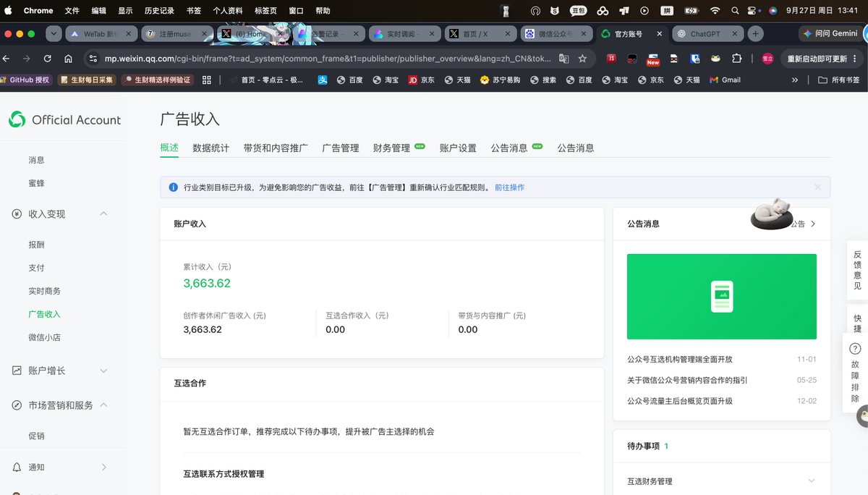
Task: Open 实时商务 in the sidebar
Action: click(44, 291)
